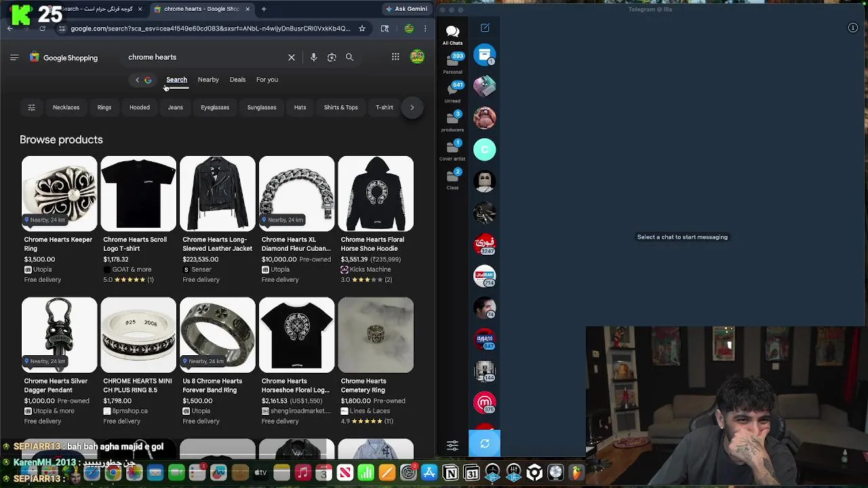
Task: Open Chrome Hearts Silver Dagger Pendant link
Action: click(56, 386)
